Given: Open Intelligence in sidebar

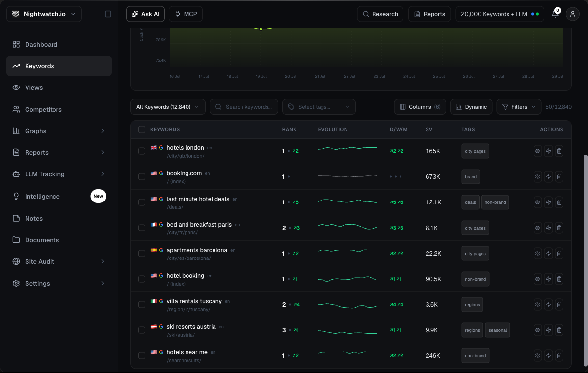Looking at the screenshot, I should coord(59,196).
